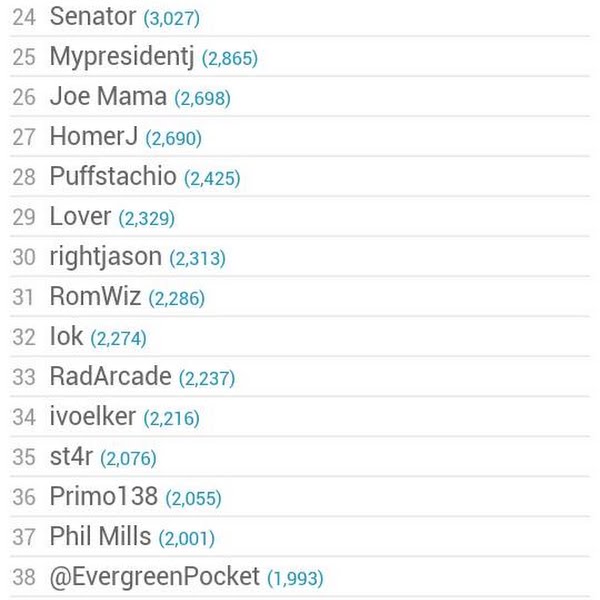600x600 pixels.
Task: Open rightjason's profile
Action: tap(105, 257)
